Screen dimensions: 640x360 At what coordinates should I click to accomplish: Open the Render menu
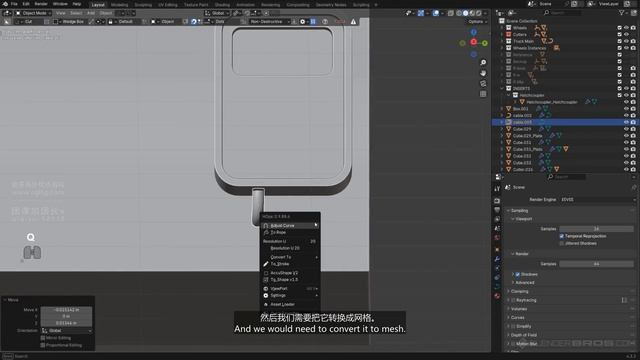click(41, 4)
